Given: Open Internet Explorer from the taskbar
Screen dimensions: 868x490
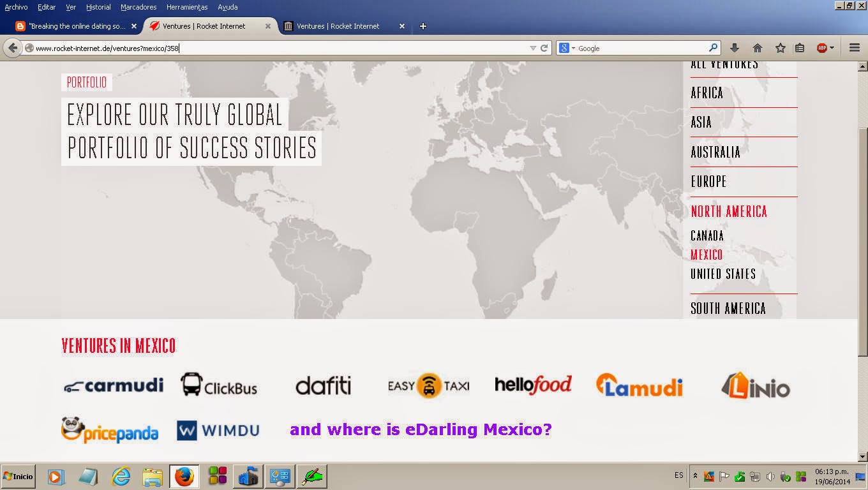Looking at the screenshot, I should tap(121, 477).
